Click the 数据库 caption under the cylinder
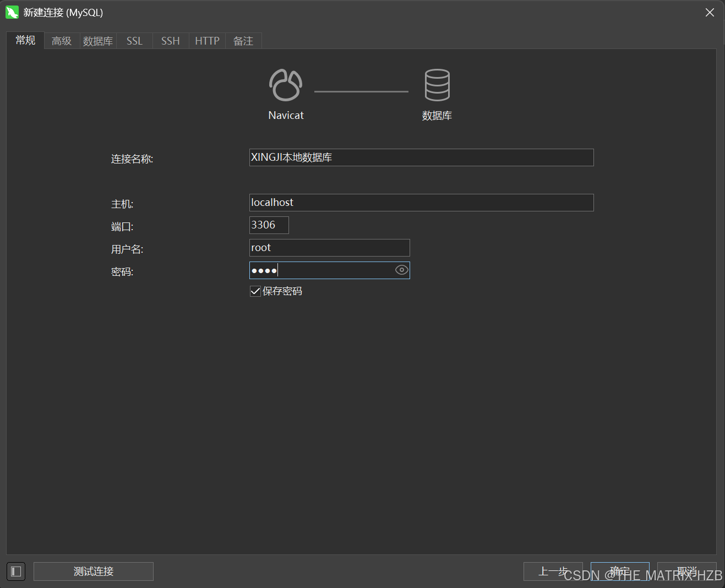The height and width of the screenshot is (588, 725). (x=437, y=116)
